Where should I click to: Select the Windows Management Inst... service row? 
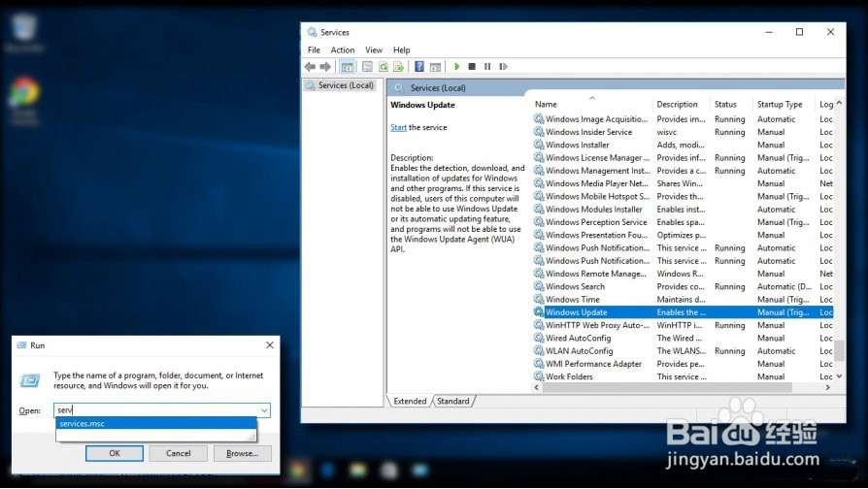tap(683, 171)
